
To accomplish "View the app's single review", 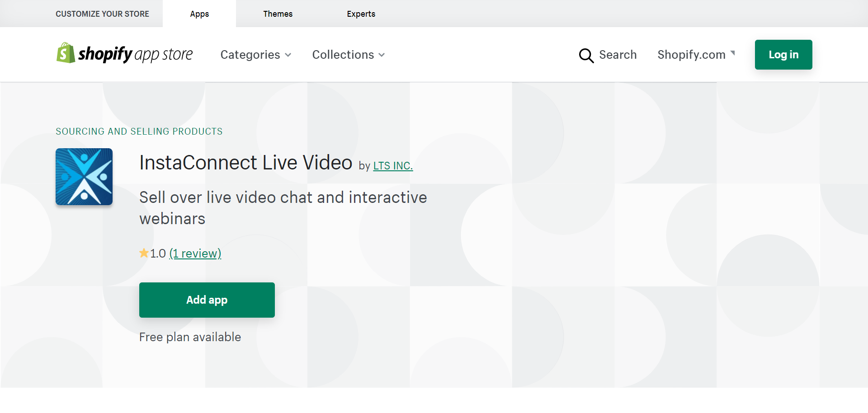I will (x=195, y=253).
